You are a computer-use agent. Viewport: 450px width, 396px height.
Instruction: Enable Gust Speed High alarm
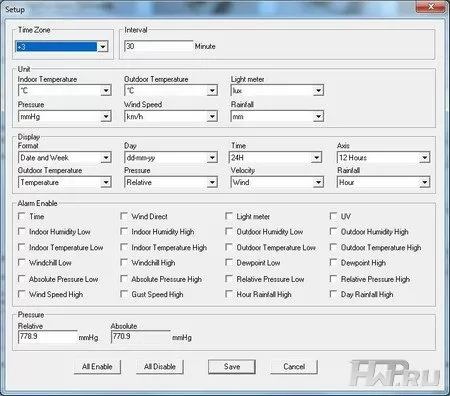coord(124,294)
